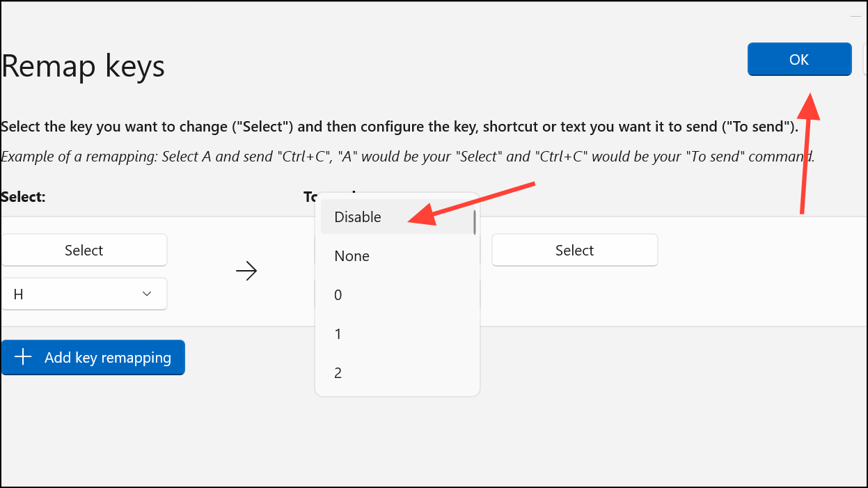
Task: Click the Select button in To send column
Action: [574, 250]
